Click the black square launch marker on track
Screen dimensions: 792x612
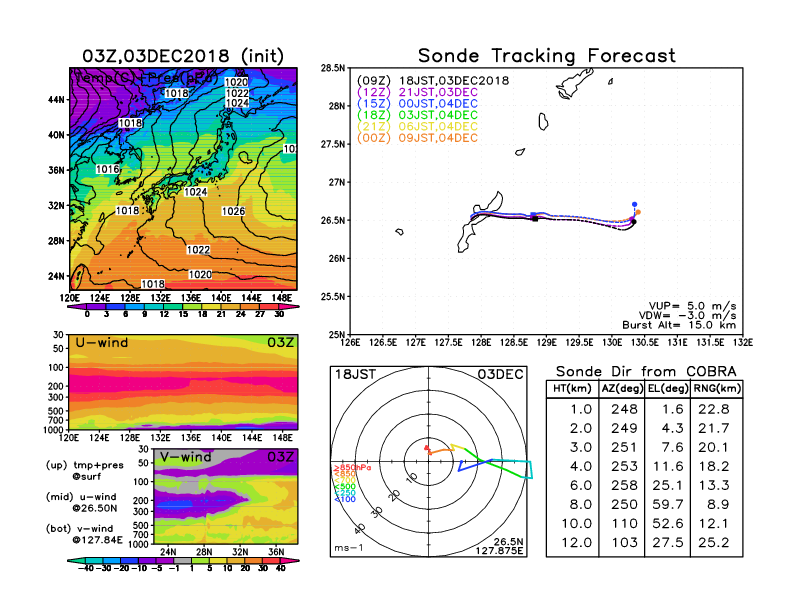pos(535,217)
